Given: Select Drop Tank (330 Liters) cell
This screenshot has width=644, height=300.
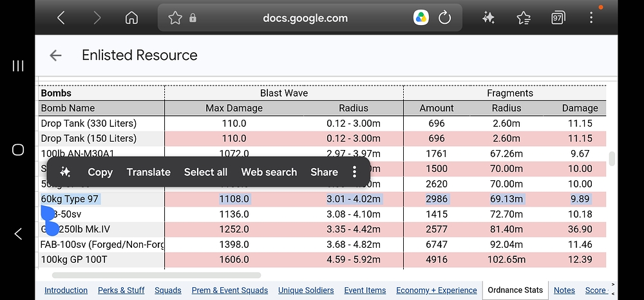Looking at the screenshot, I should (102, 123).
